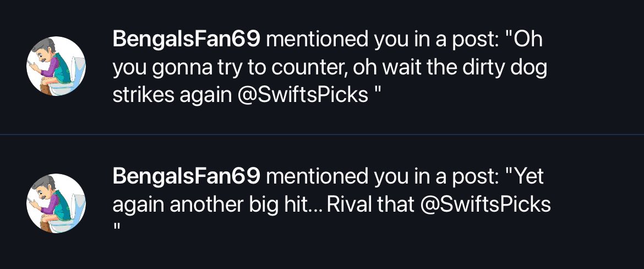Open BengalsFan69's avatar in the bottom notification
The height and width of the screenshot is (269, 644).
tap(56, 203)
